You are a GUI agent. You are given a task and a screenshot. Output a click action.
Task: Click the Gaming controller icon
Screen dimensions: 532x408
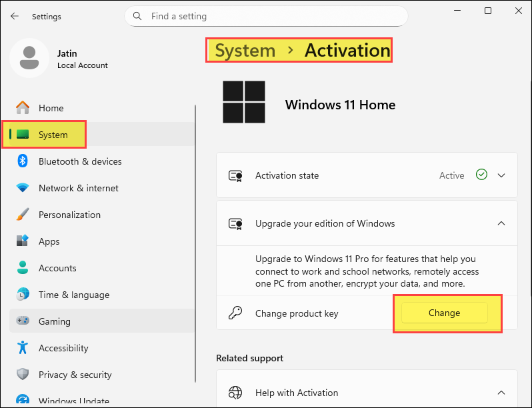tap(23, 321)
